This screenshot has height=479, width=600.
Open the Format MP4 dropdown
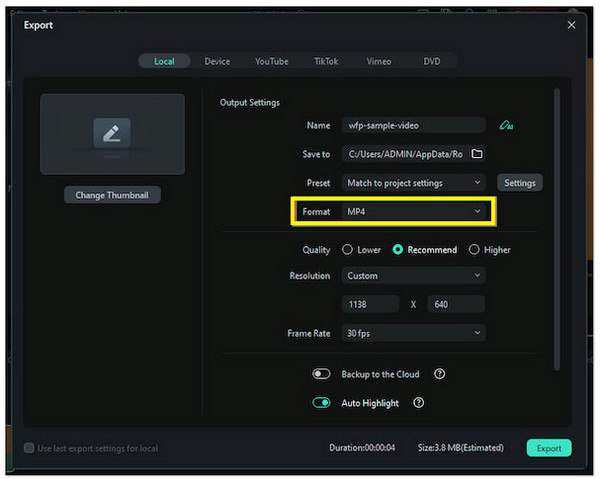pos(413,212)
